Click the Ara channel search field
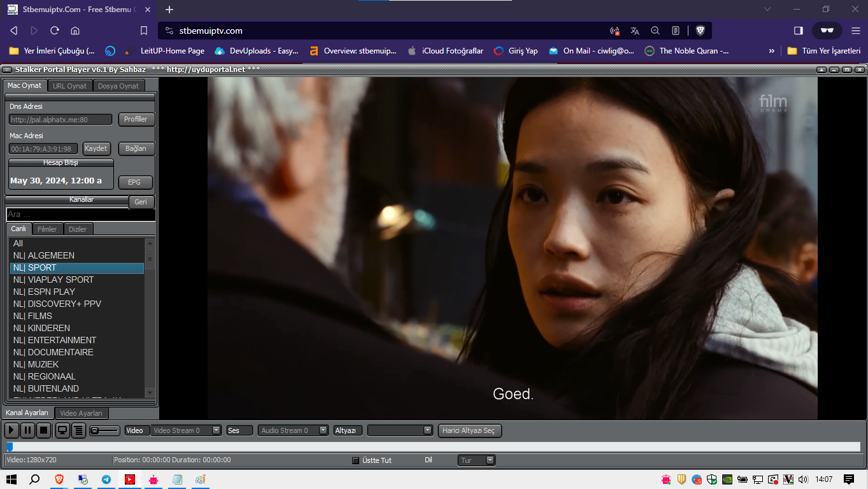Image resolution: width=868 pixels, height=489 pixels. (x=81, y=215)
